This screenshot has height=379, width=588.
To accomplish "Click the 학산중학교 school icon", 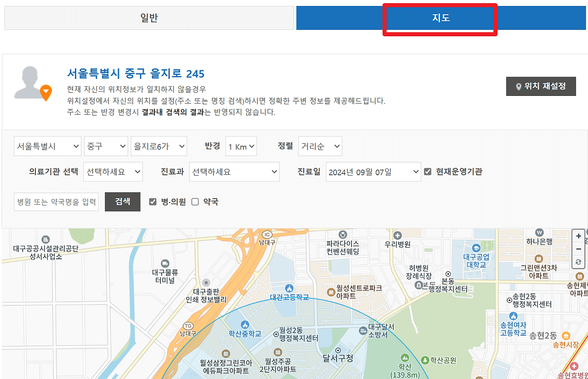I will coord(245,325).
